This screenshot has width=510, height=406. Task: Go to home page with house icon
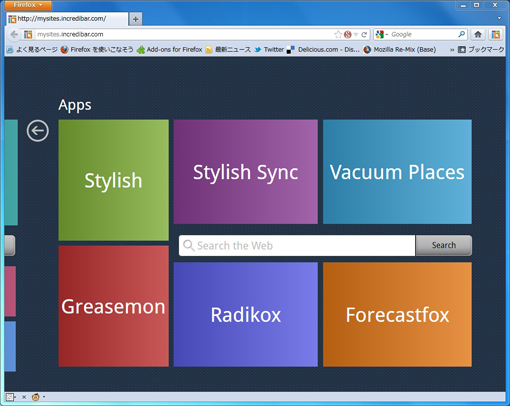point(478,34)
